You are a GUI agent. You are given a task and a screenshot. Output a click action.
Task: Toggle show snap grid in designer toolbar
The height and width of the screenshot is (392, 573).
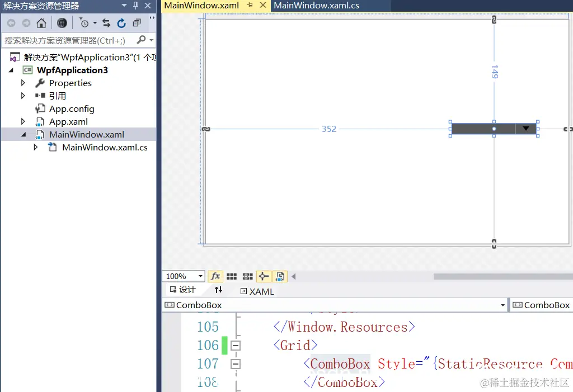pyautogui.click(x=232, y=277)
